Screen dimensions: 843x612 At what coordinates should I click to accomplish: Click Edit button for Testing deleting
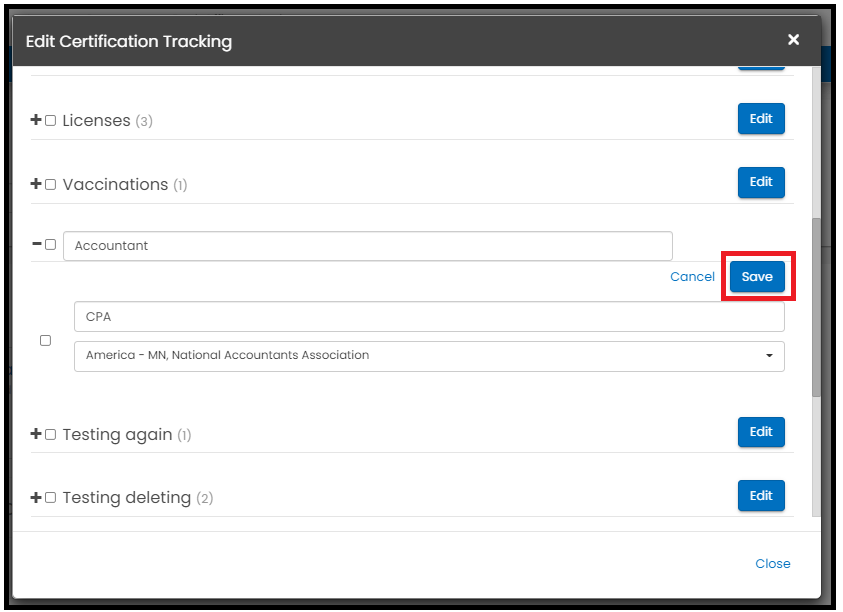[x=761, y=495]
